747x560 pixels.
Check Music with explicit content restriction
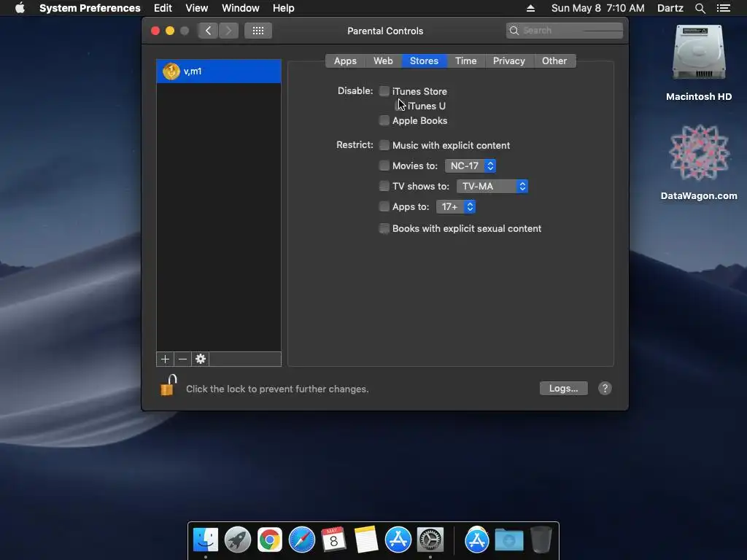tap(384, 145)
